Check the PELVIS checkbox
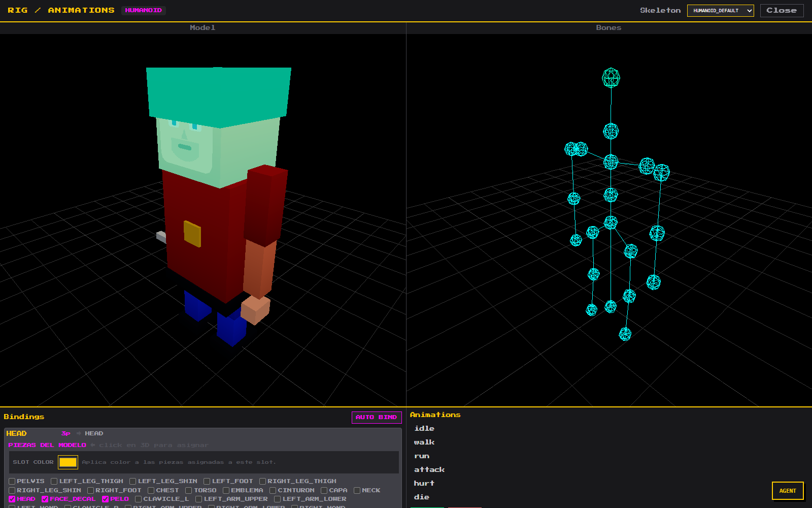Viewport: 812px width, 508px height. (12, 482)
